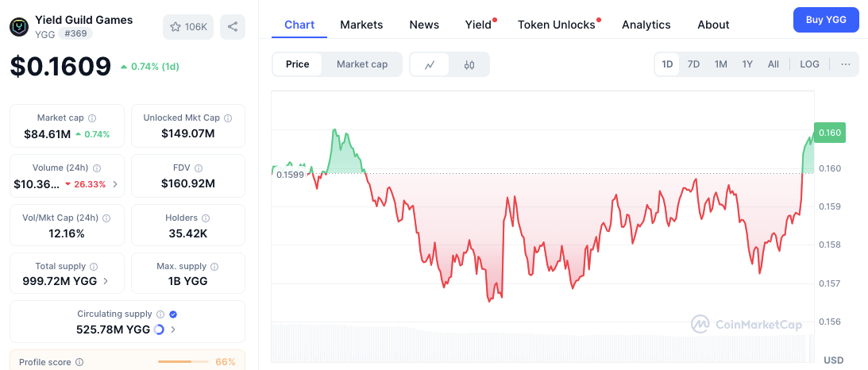This screenshot has width=868, height=370.
Task: Select the 7D time range
Action: [x=693, y=64]
